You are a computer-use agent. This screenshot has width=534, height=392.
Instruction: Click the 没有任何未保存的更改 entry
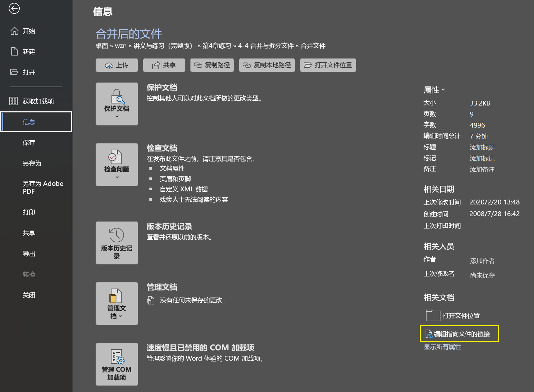[187, 300]
